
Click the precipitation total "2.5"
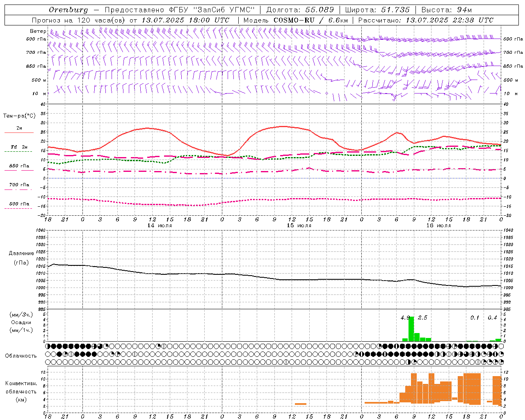click(x=422, y=317)
